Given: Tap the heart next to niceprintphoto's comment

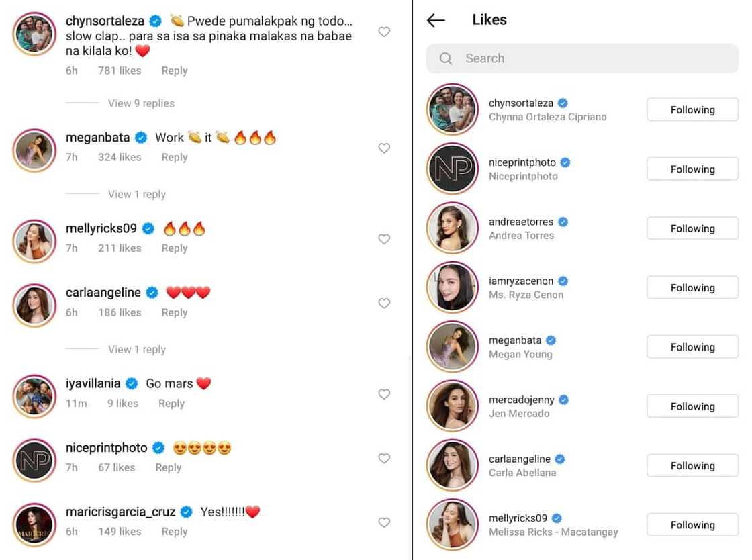Looking at the screenshot, I should [384, 459].
